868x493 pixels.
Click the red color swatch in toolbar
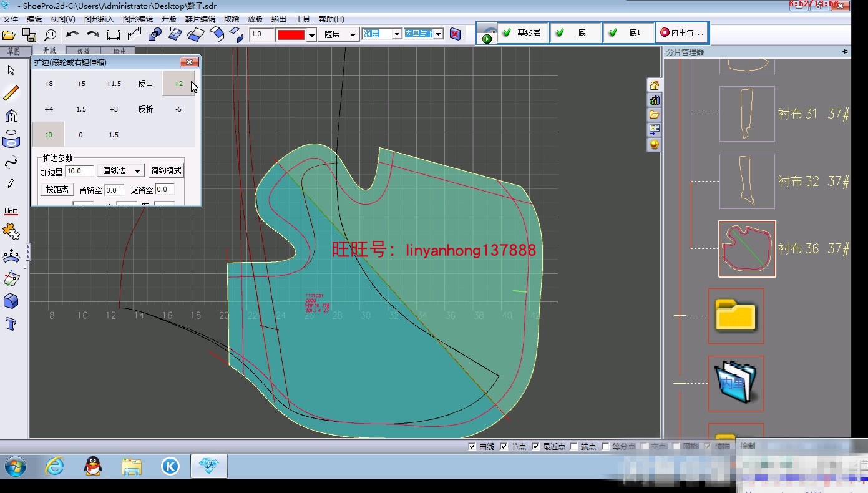(x=291, y=34)
